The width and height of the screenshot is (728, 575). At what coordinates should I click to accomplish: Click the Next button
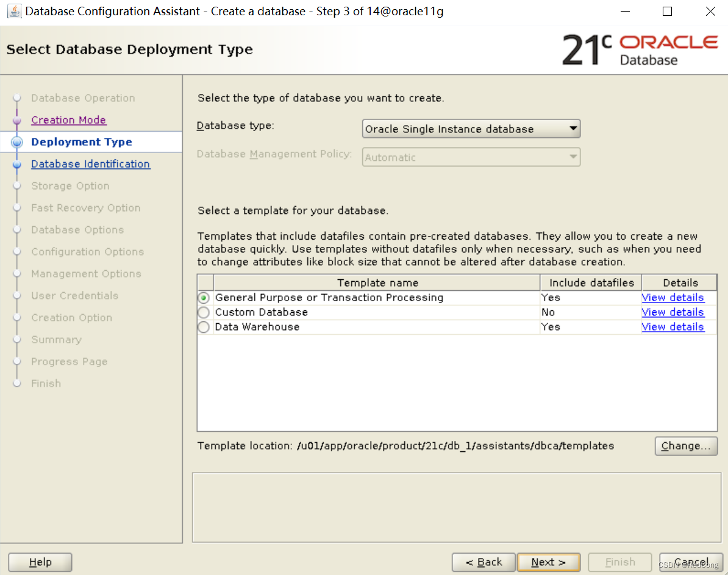point(548,562)
